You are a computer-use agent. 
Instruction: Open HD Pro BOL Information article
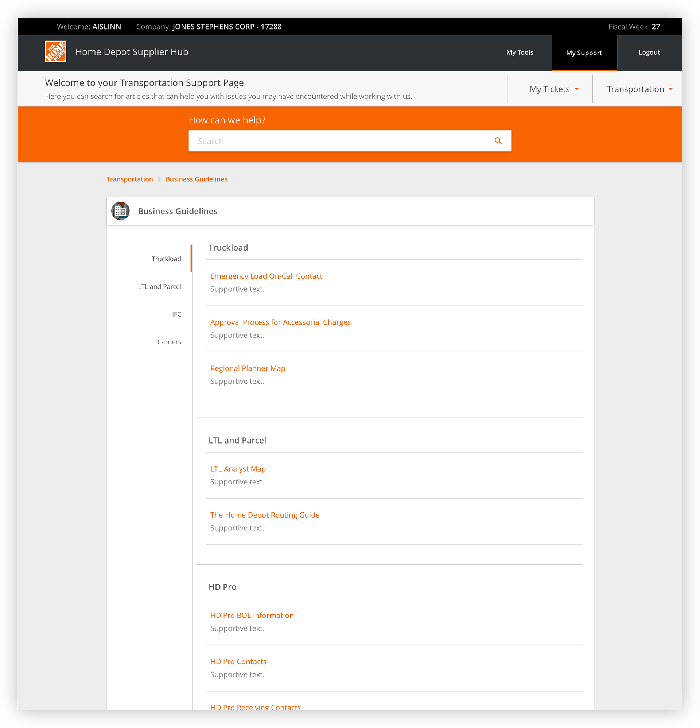point(252,615)
